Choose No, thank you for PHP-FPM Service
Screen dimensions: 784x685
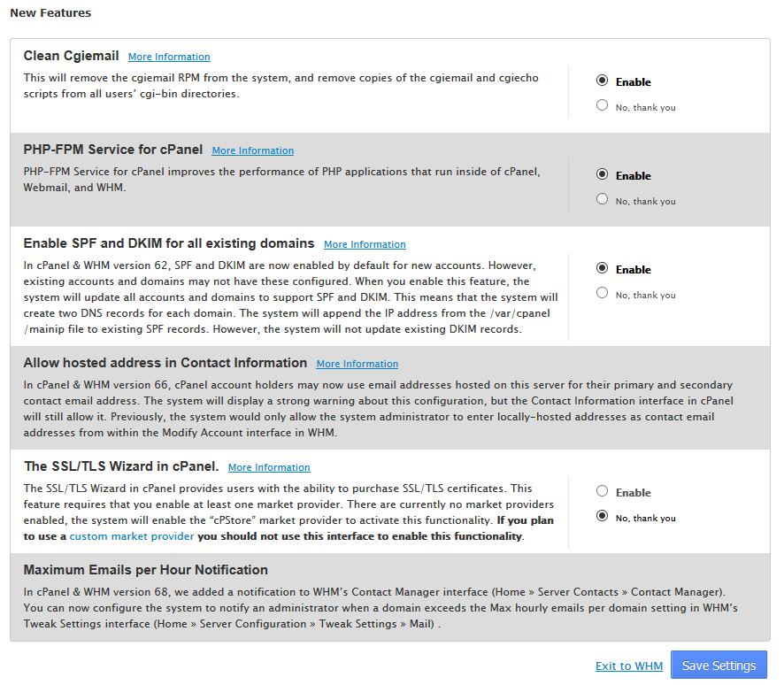tap(602, 199)
